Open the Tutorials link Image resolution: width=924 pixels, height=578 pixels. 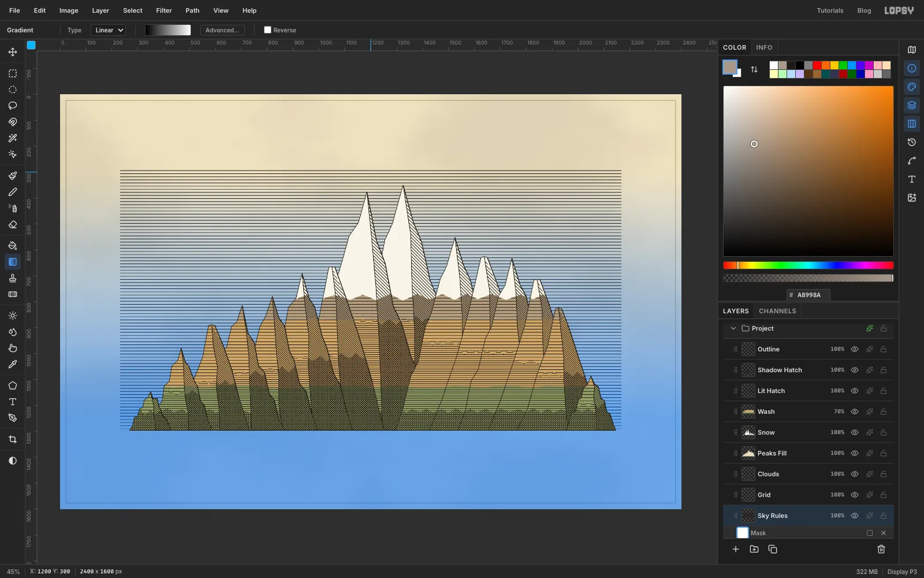coord(830,10)
